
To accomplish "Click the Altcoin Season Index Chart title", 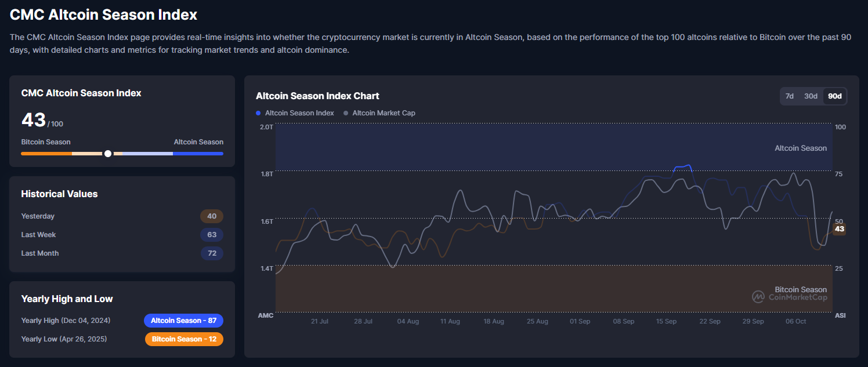I will point(317,96).
